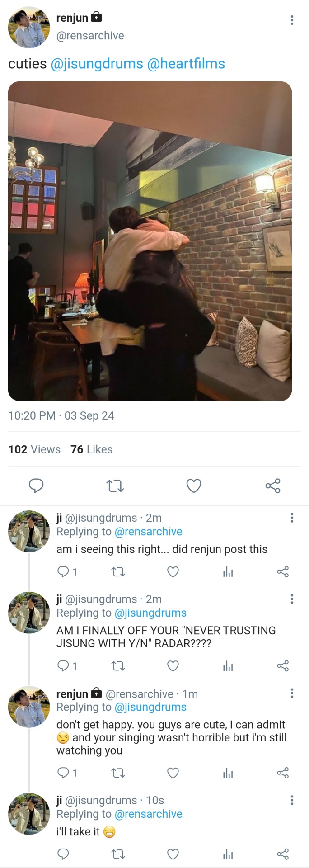View analytics for "am i seeing this right" reply
The height and width of the screenshot is (868, 309).
tap(228, 572)
